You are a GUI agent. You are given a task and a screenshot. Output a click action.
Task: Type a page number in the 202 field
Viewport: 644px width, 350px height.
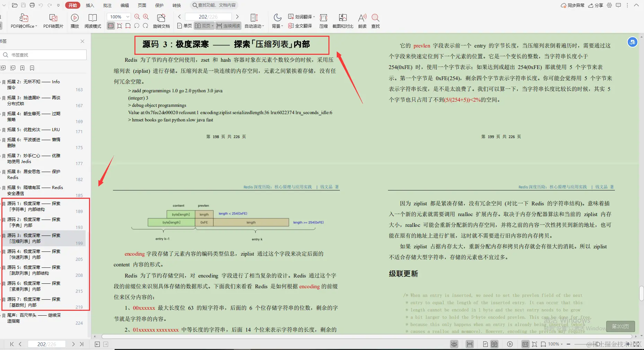(x=208, y=16)
